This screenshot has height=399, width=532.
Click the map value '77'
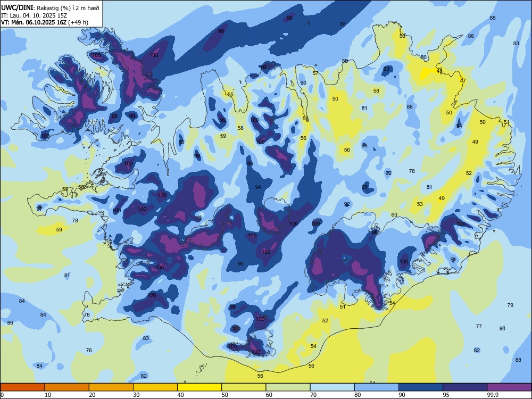point(479,327)
